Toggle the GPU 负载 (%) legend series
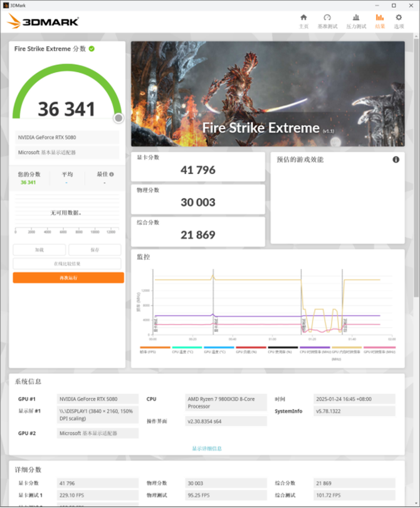 pos(251,350)
